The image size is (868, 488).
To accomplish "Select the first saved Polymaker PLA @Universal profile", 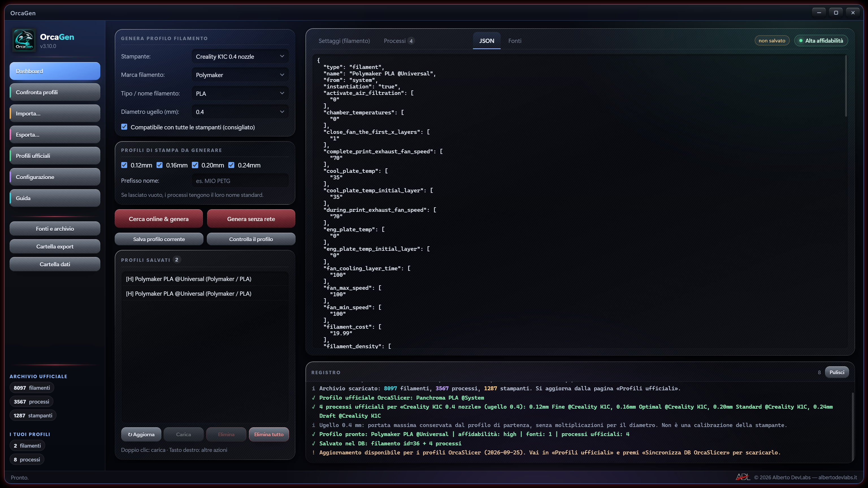I will [x=205, y=279].
